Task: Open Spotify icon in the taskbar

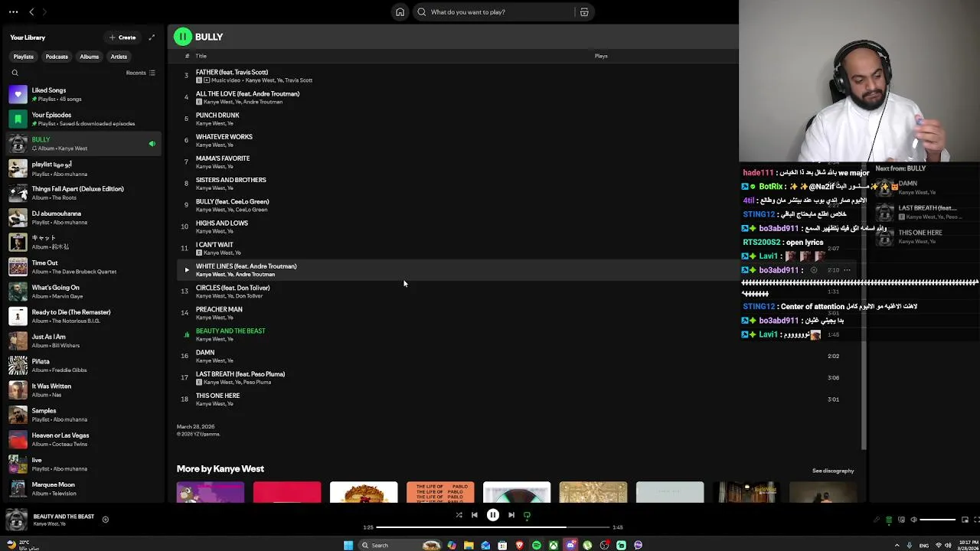Action: [x=537, y=545]
